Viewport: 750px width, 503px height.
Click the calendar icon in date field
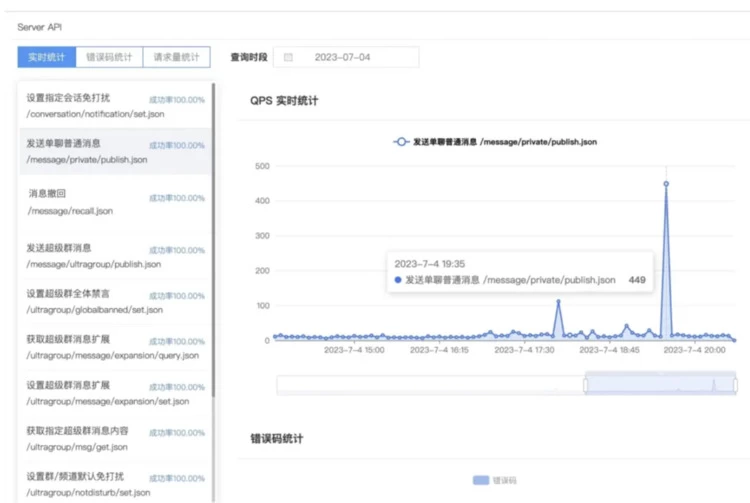(x=289, y=57)
